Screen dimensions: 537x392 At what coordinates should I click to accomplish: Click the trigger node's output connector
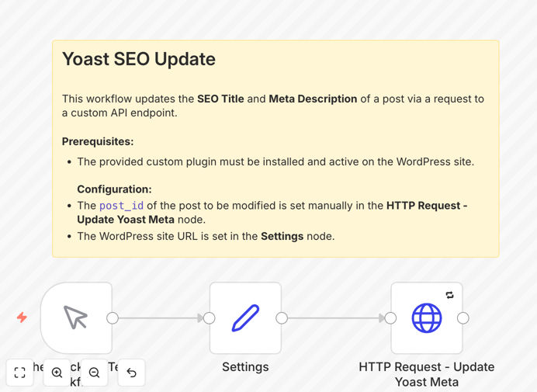point(113,318)
